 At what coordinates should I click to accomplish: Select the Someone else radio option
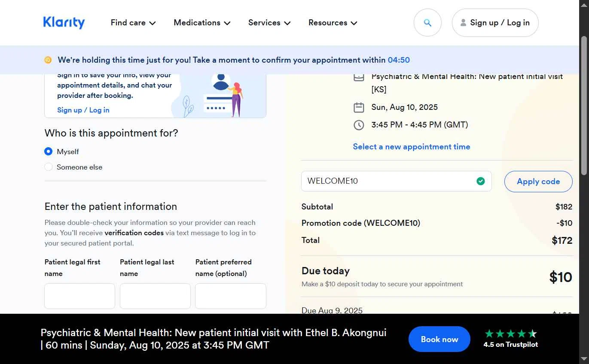49,167
